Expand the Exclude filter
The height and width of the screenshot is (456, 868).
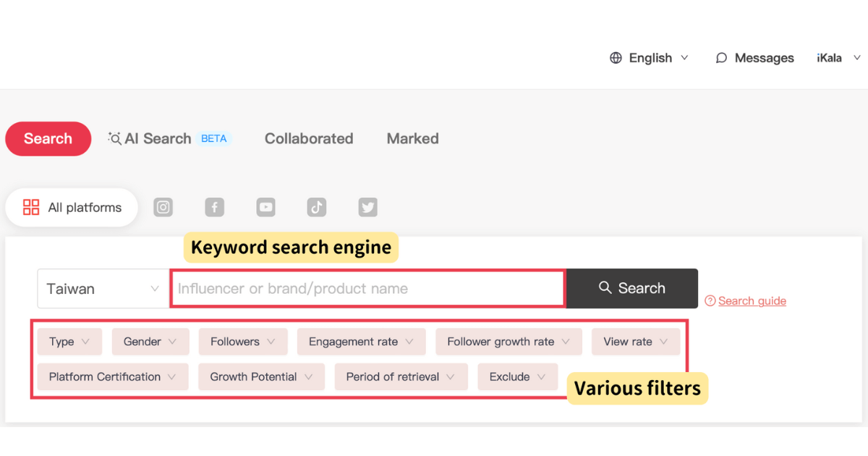[518, 376]
